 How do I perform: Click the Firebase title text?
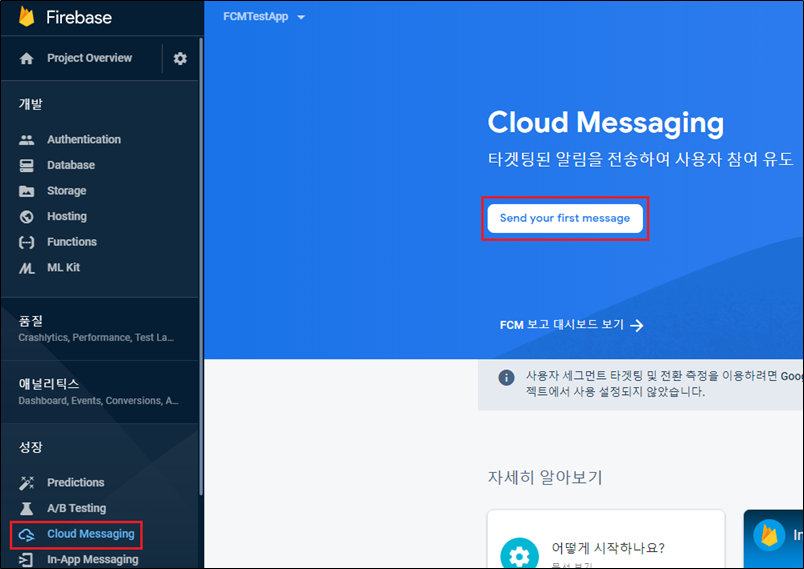click(x=79, y=17)
